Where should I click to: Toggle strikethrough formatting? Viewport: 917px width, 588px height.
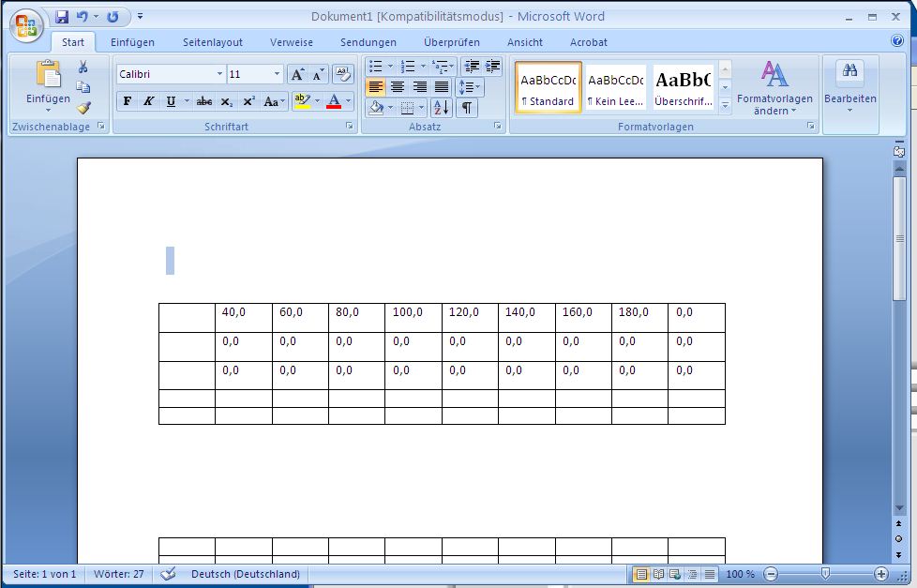204,101
